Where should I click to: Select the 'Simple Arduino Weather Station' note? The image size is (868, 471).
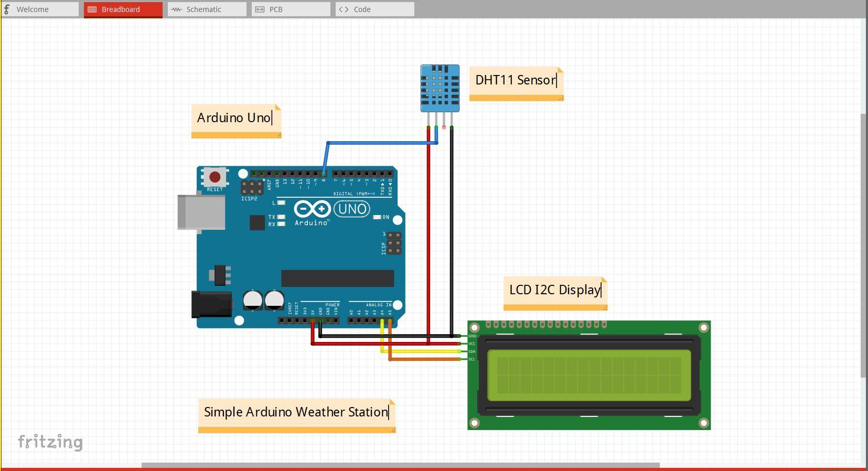click(297, 415)
